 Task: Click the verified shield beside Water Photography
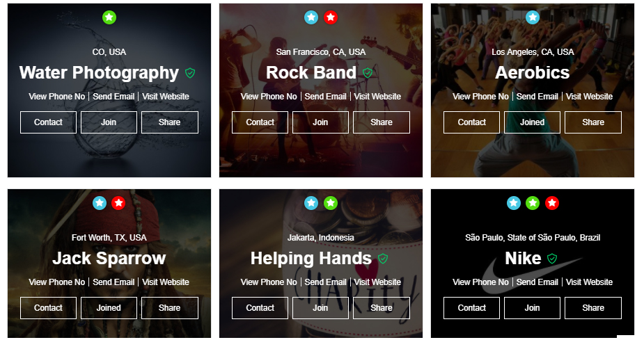tap(190, 73)
